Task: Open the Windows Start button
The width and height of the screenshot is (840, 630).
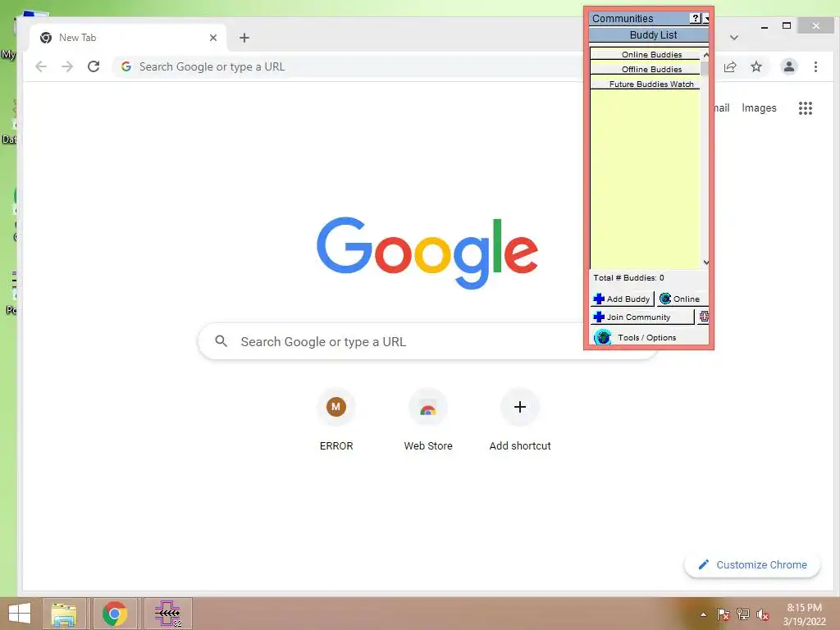Action: (20, 614)
